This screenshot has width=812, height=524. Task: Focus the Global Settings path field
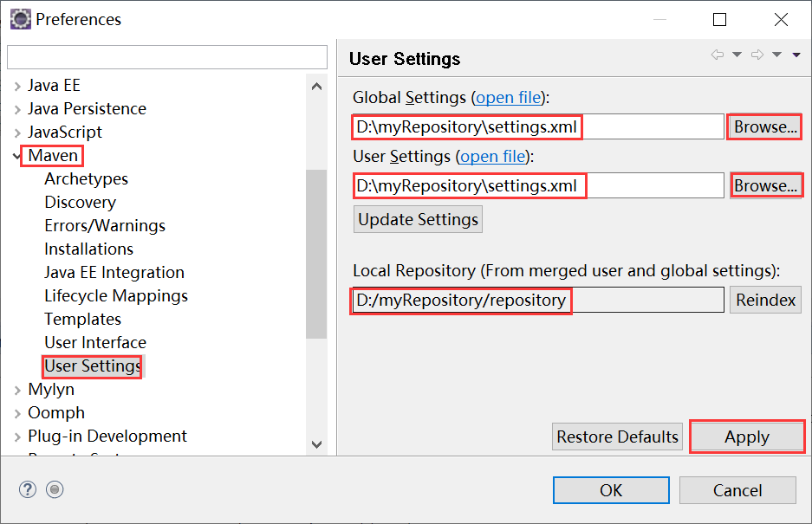(x=538, y=126)
